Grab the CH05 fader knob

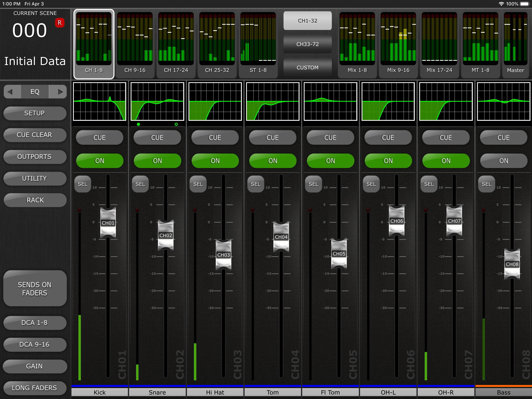pos(339,254)
